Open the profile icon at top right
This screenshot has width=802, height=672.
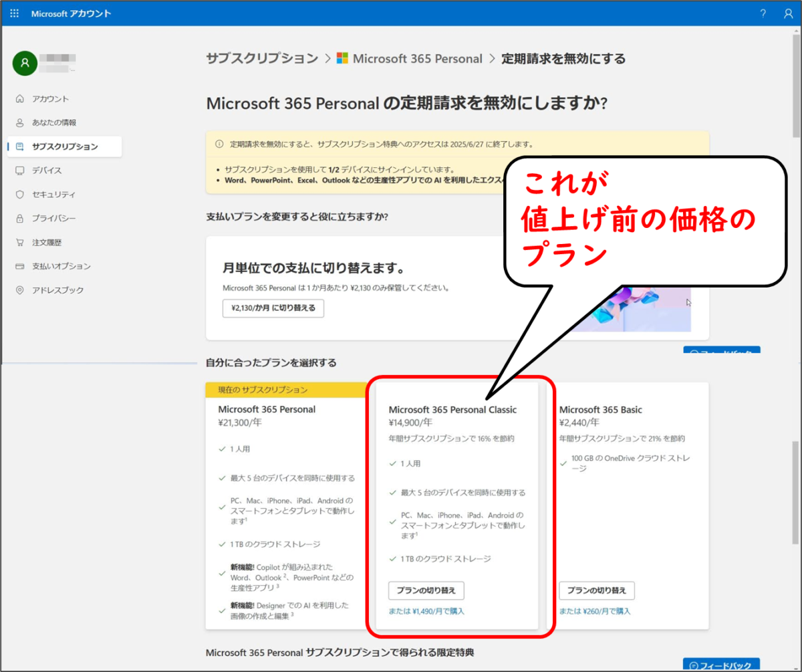click(x=789, y=13)
